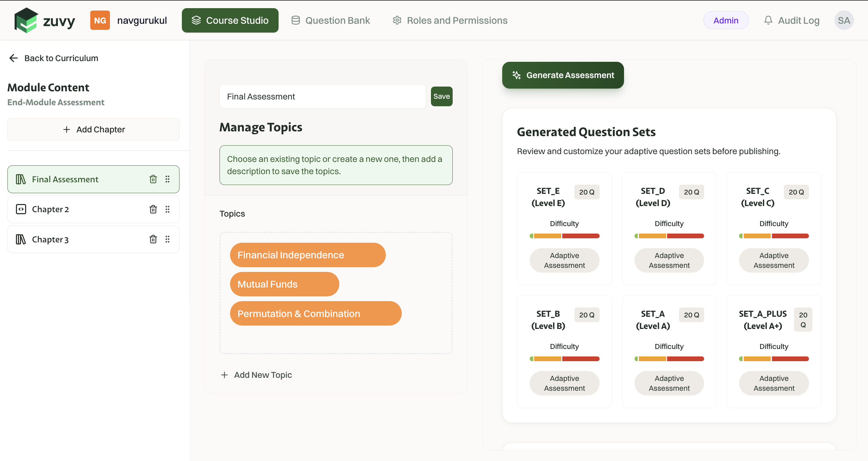Screen dimensions: 868x461
Task: Select the Mutual Funds topic chip
Action: coord(284,284)
